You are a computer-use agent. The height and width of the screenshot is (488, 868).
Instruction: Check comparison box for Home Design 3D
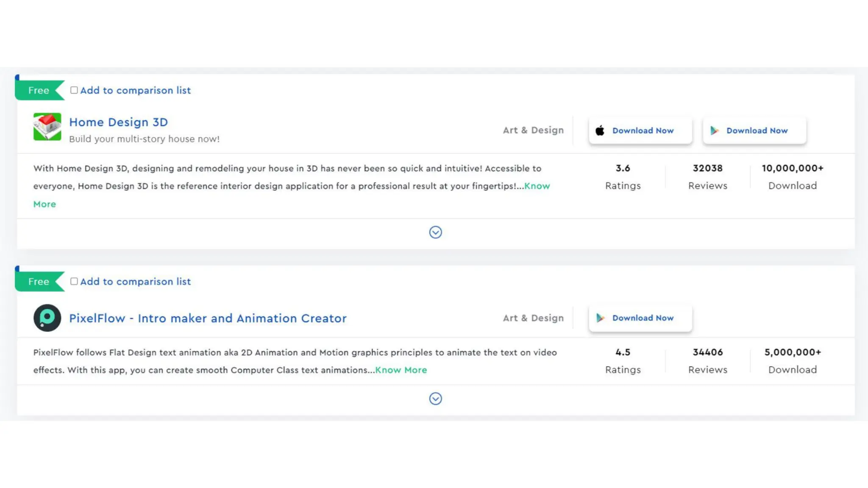pyautogui.click(x=74, y=90)
